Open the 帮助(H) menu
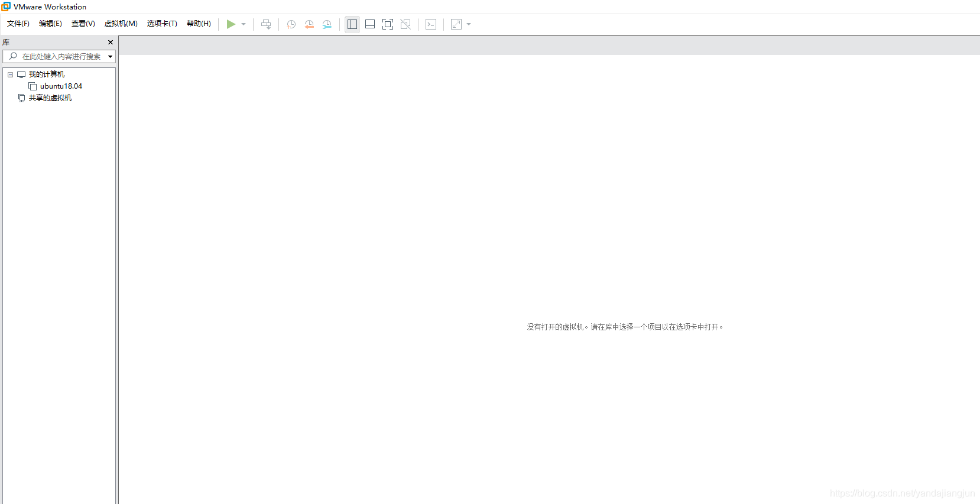Screen dimensions: 980x504 pyautogui.click(x=199, y=24)
